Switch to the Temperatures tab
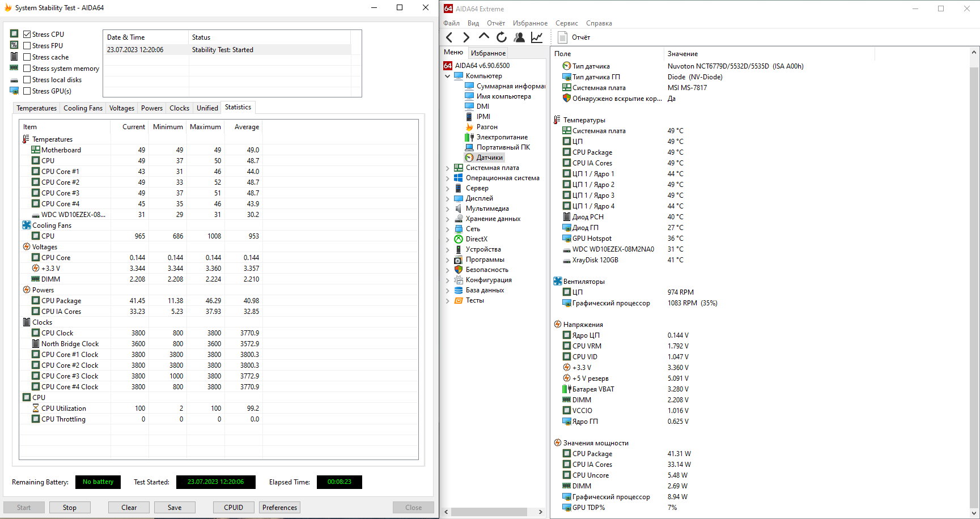 tap(36, 108)
